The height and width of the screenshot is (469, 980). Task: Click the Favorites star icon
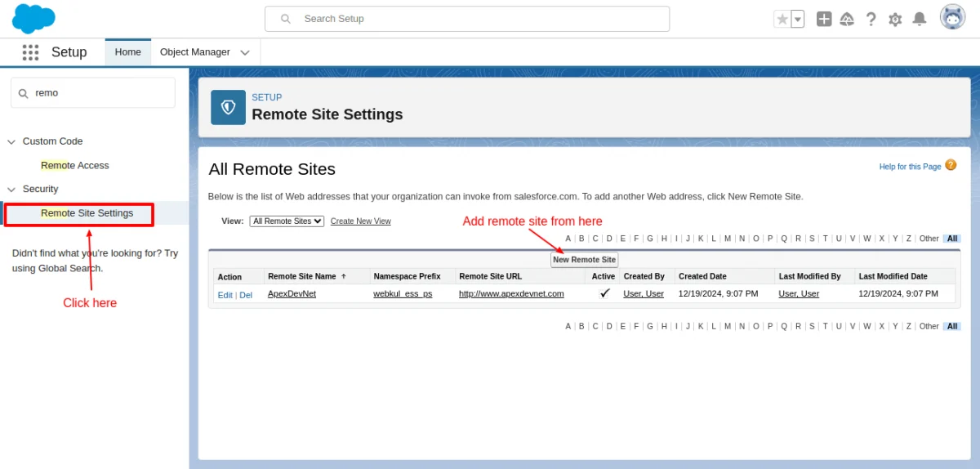(x=782, y=19)
